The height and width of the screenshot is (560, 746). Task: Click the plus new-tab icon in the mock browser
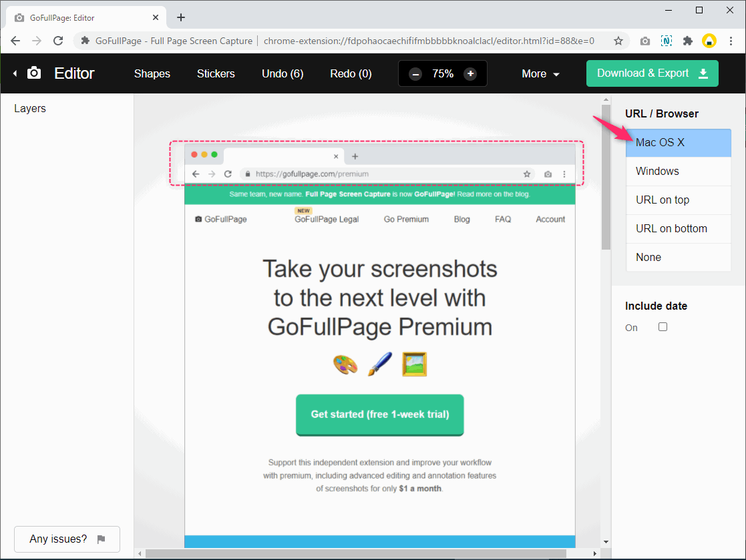pos(355,156)
